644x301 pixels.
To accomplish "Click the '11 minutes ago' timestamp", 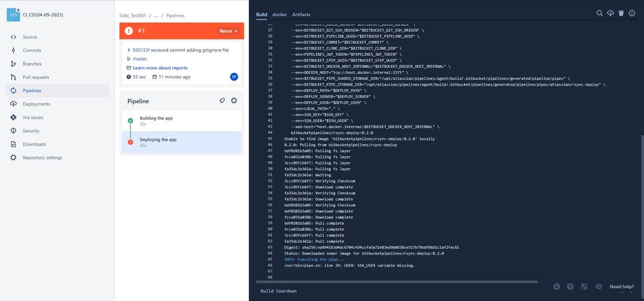I will [x=175, y=77].
